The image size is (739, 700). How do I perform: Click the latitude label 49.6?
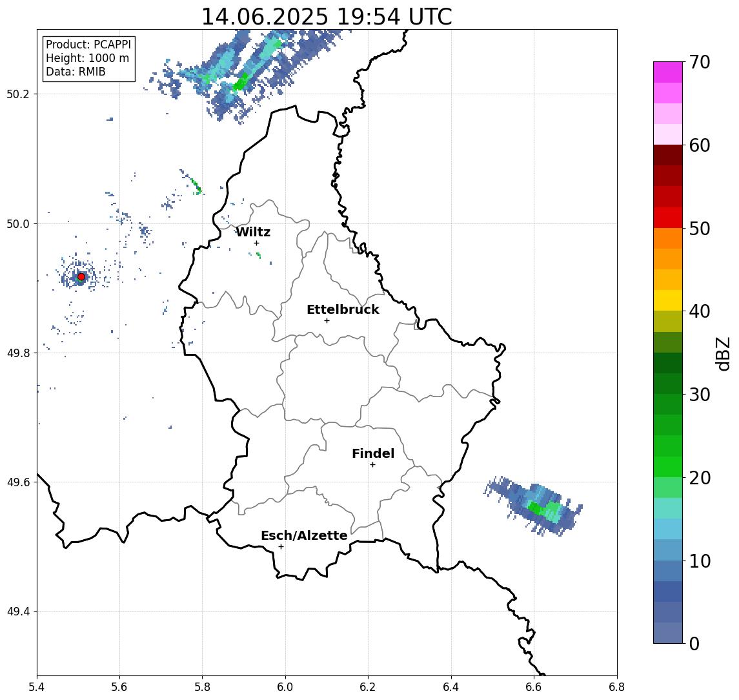(x=18, y=482)
